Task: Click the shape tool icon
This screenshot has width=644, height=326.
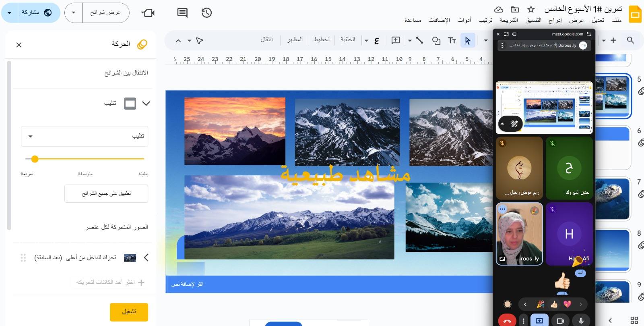Action: [436, 40]
